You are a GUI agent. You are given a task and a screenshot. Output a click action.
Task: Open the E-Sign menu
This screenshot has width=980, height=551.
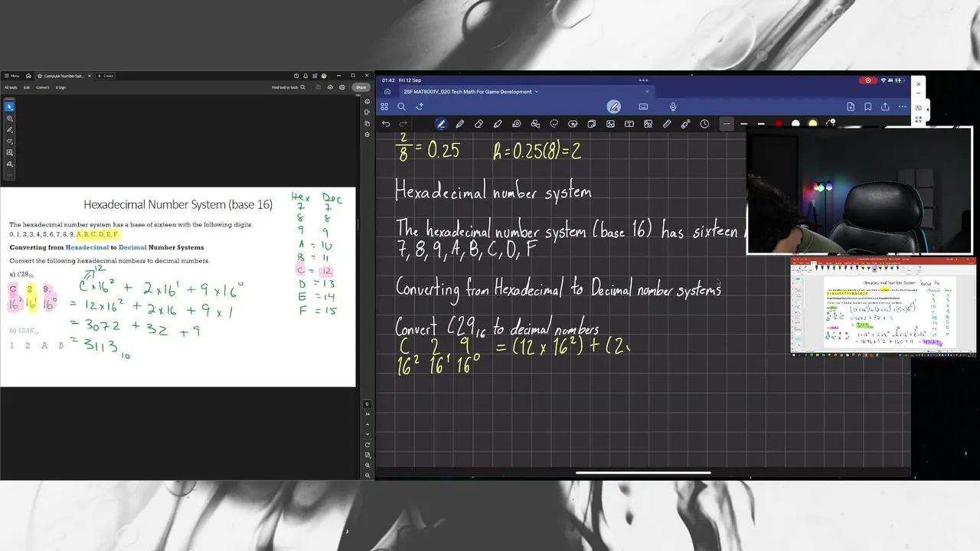click(60, 87)
